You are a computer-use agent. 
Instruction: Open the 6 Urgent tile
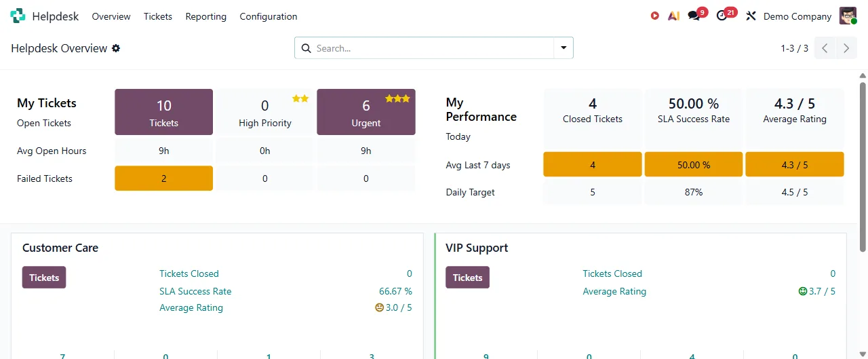tap(366, 112)
